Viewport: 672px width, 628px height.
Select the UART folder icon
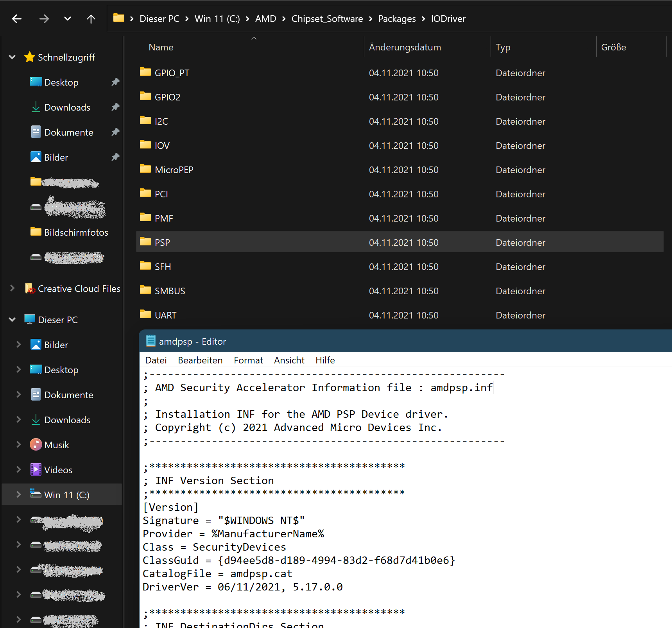pyautogui.click(x=145, y=314)
